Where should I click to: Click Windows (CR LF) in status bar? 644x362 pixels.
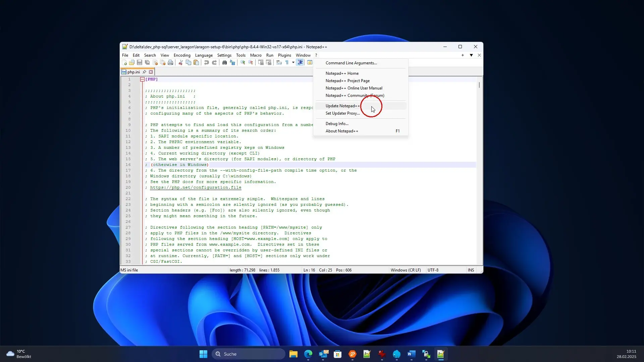coord(406,270)
